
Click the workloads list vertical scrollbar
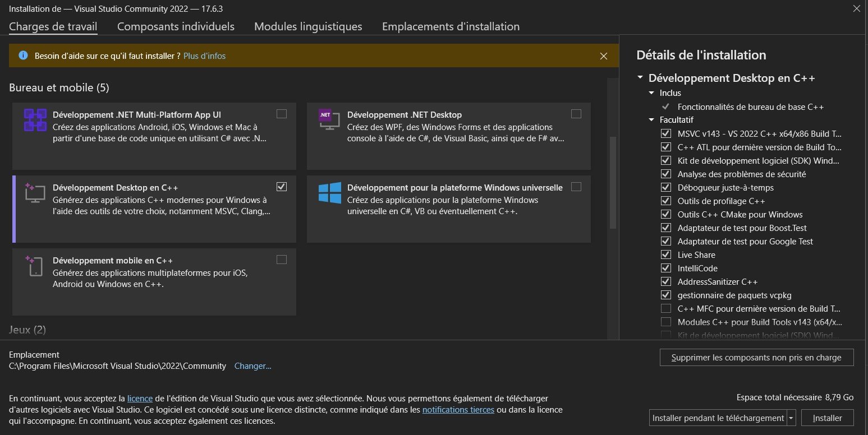613,183
